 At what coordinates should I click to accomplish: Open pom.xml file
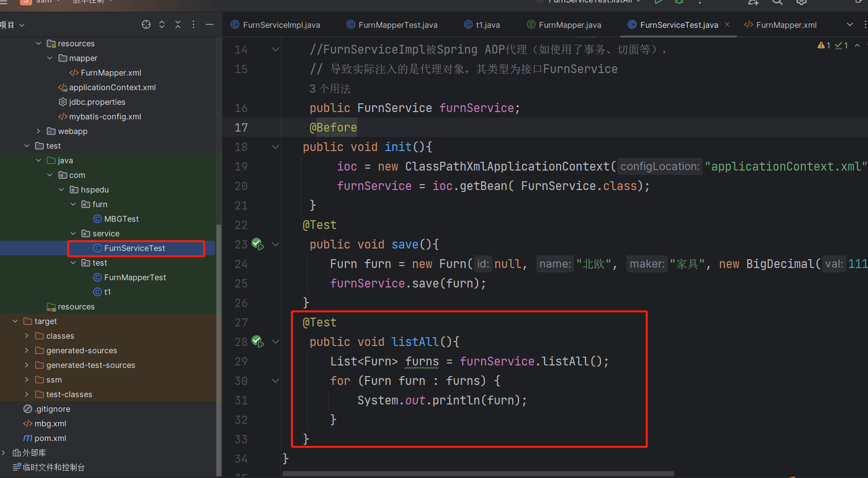45,438
